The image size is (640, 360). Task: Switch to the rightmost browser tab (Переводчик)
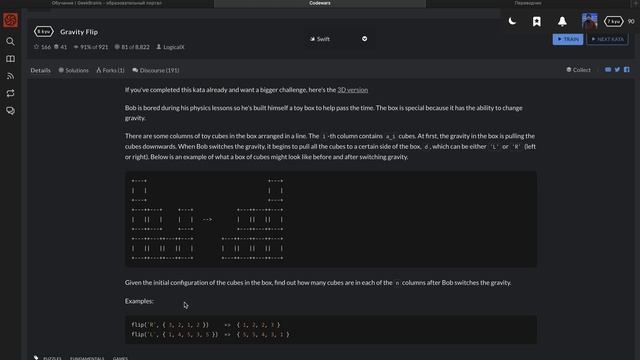[528, 3]
